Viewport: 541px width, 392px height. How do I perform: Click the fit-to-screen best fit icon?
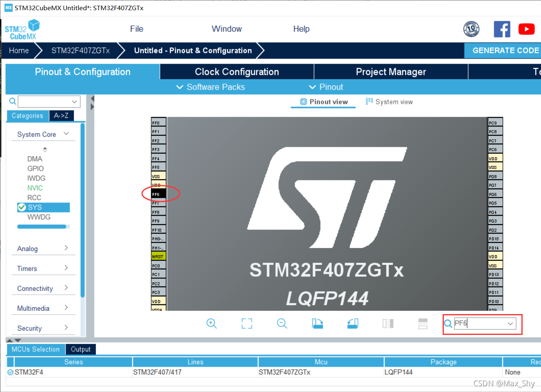tap(247, 323)
